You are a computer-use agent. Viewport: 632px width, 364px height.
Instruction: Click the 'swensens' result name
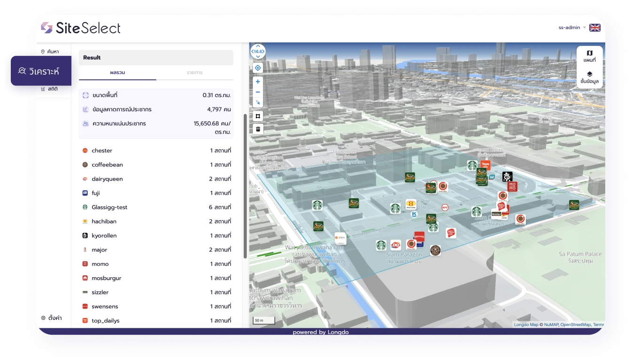point(105,306)
